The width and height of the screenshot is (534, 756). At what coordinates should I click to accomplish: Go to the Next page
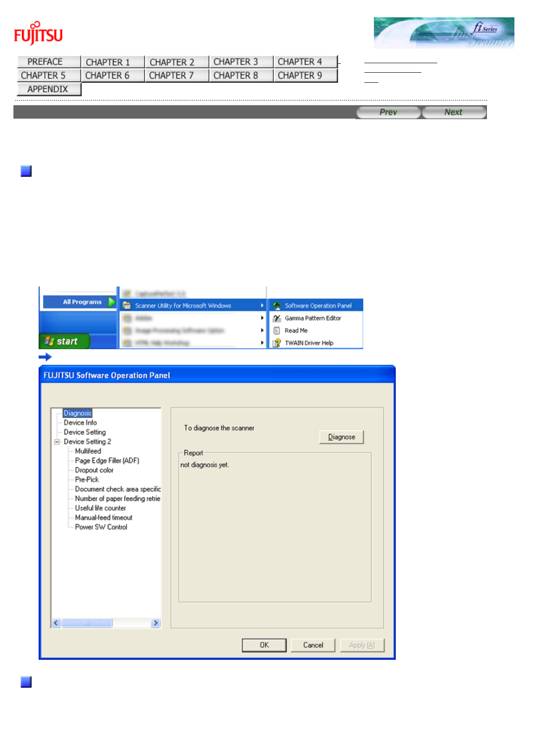click(453, 112)
